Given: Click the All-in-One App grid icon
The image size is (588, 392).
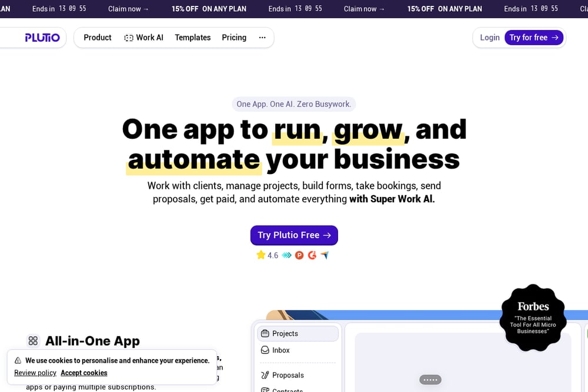Looking at the screenshot, I should (x=33, y=341).
